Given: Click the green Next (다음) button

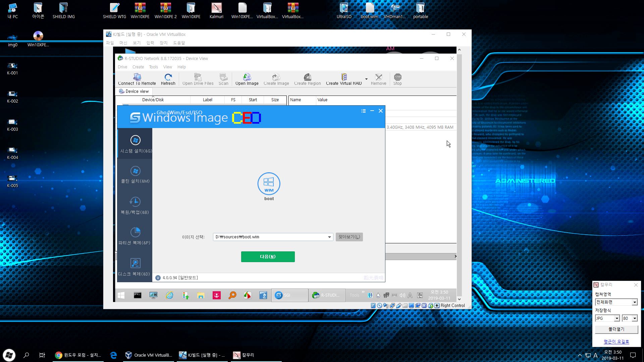Looking at the screenshot, I should [x=268, y=257].
